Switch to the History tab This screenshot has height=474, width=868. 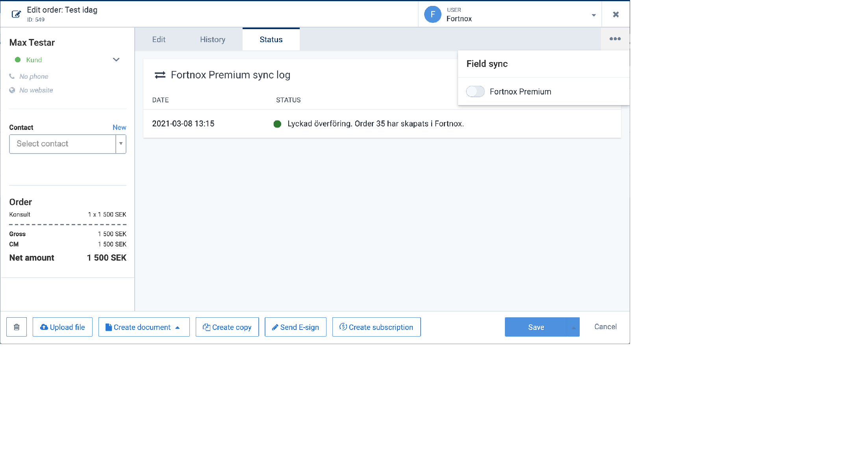point(213,39)
